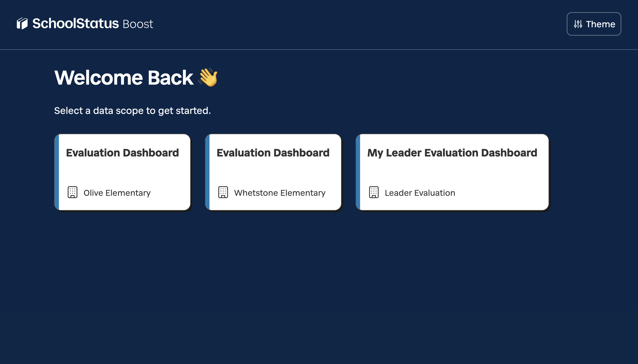Click building icon beside Leader Evaluation
This screenshot has height=364, width=638.
374,192
